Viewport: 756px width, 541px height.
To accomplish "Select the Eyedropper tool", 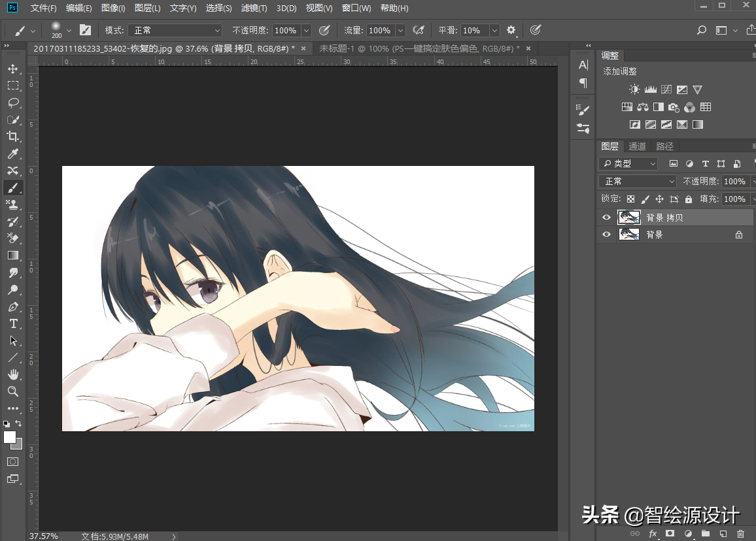I will (13, 154).
